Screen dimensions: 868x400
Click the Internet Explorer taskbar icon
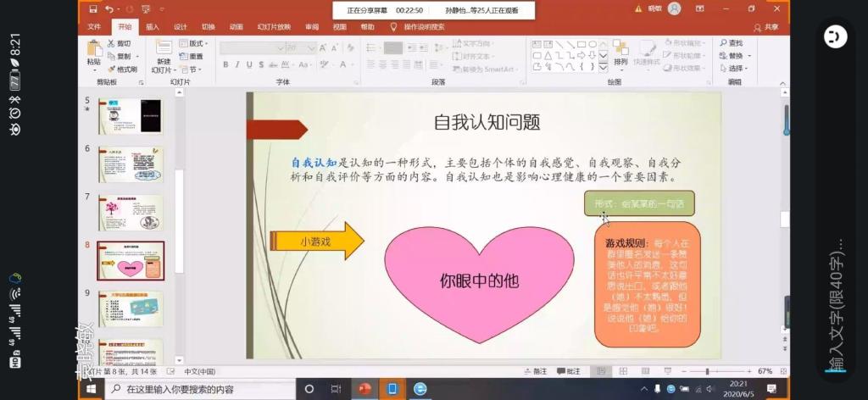coord(420,389)
